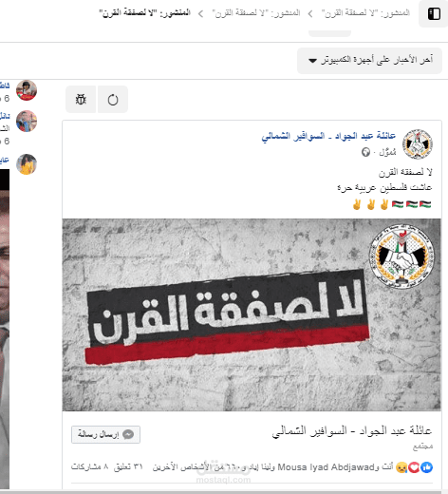Click the bug debug icon button
The height and width of the screenshot is (494, 448).
(81, 100)
